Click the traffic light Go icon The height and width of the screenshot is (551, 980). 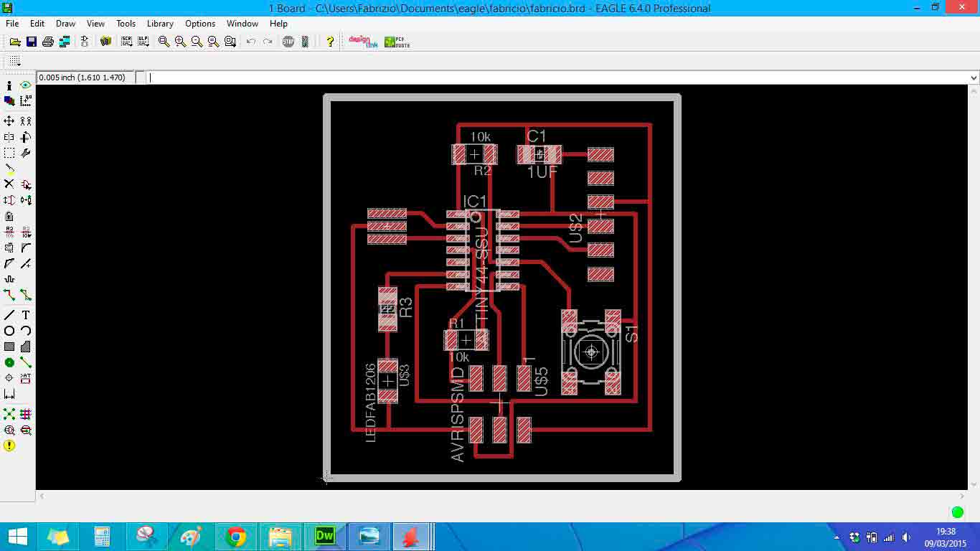click(x=305, y=42)
